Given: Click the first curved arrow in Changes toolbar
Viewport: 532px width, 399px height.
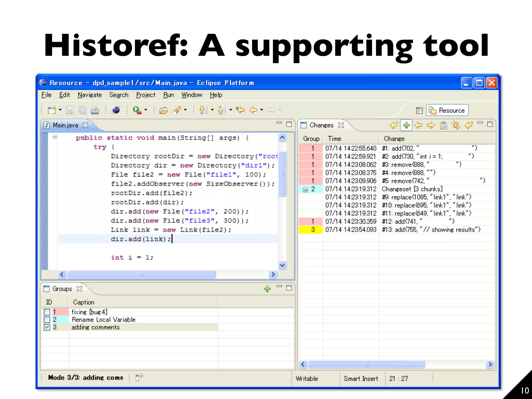Looking at the screenshot, I should pos(394,125).
